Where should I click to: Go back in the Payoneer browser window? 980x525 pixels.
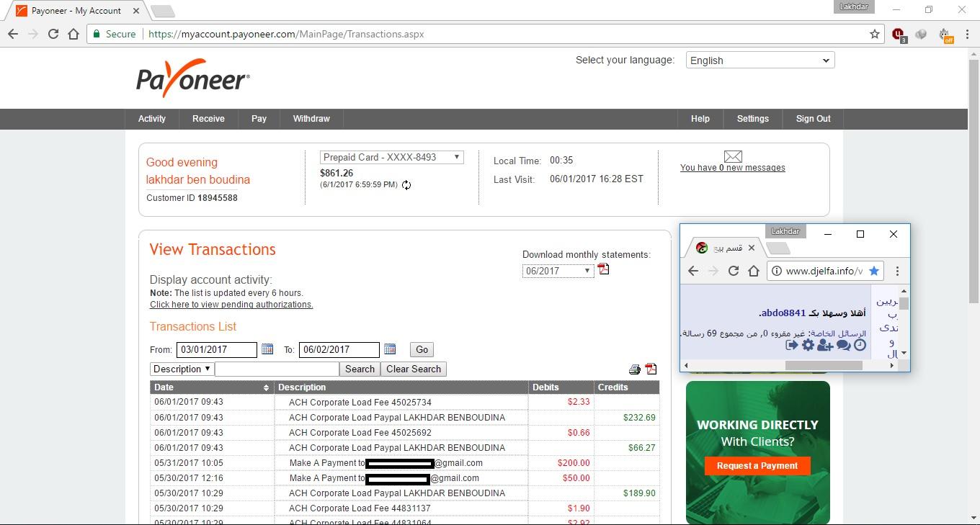tap(13, 34)
